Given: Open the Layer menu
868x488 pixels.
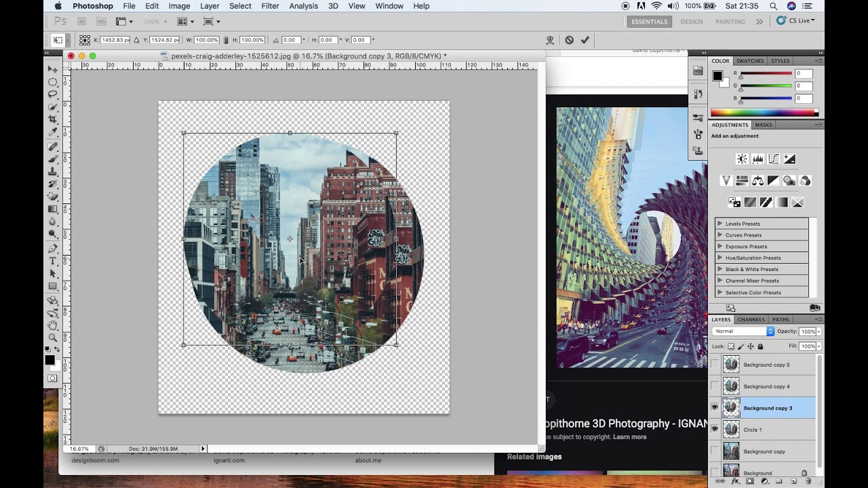Looking at the screenshot, I should tap(210, 6).
